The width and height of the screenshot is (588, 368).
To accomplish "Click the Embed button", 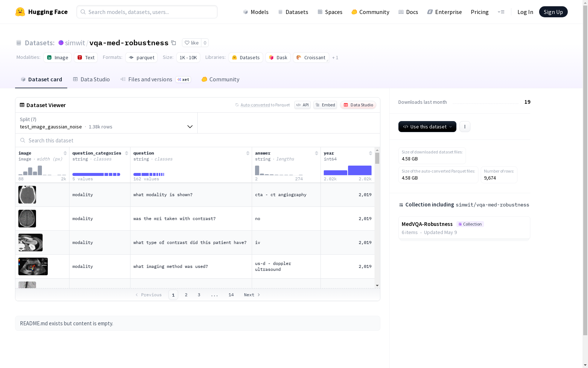I will (325, 105).
